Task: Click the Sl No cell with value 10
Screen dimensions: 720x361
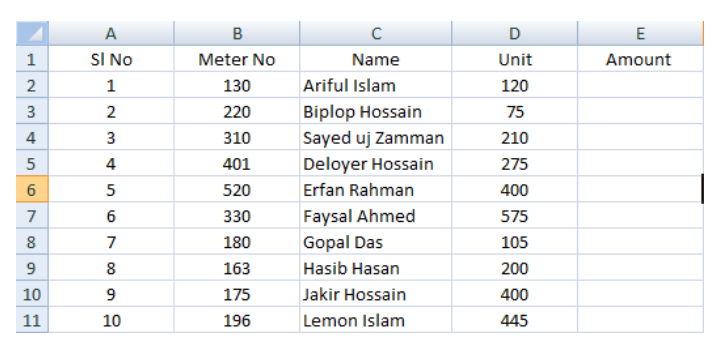Action: coord(111,320)
